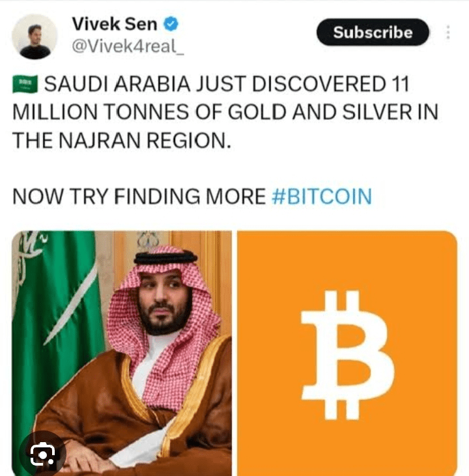Open the #BITCOIN hashtag link
This screenshot has height=476, width=469.
322,197
